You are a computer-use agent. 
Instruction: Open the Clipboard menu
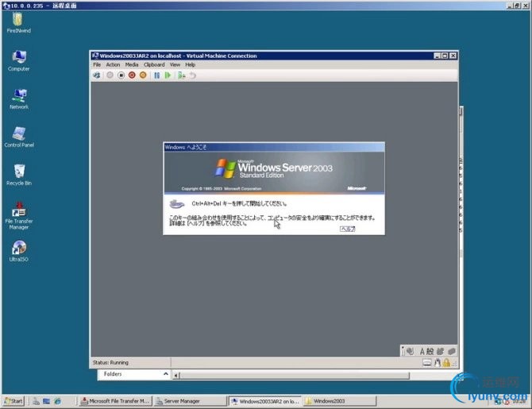click(154, 64)
